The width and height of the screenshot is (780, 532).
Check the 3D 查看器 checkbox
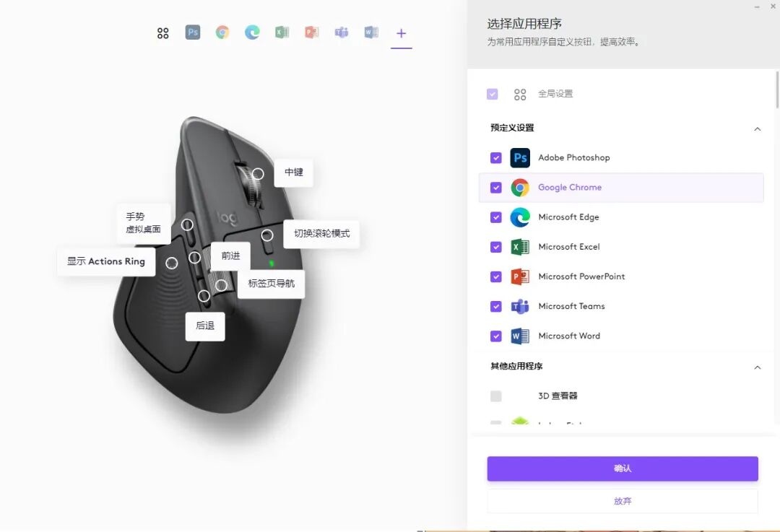[x=496, y=396]
